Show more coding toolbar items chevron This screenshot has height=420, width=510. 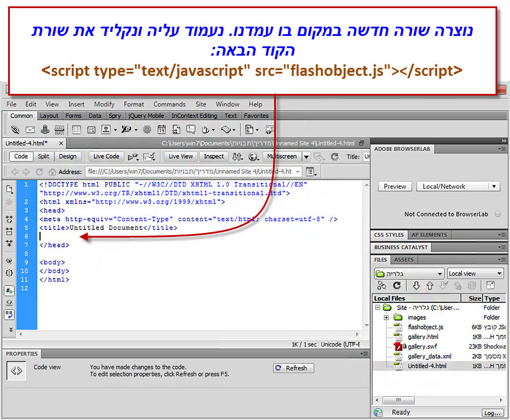pos(11,329)
